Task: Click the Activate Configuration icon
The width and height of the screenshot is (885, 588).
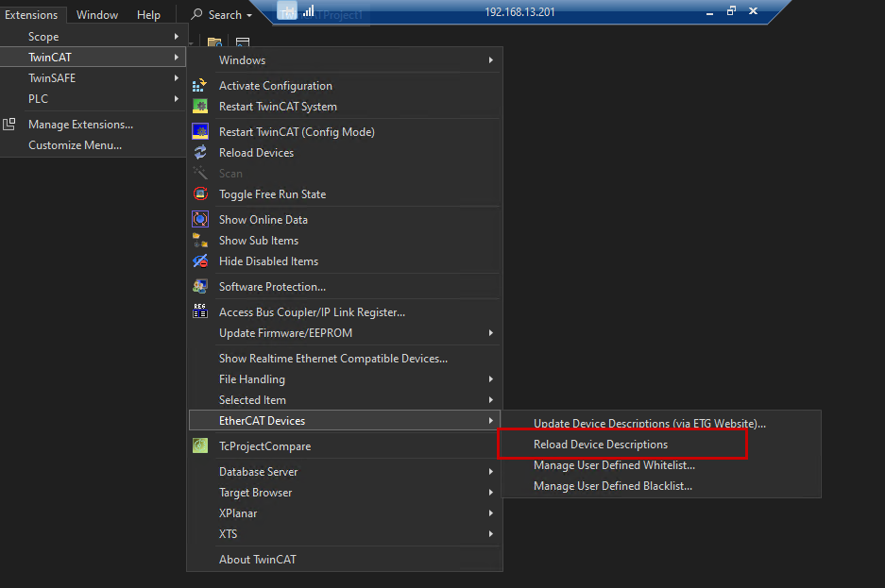Action: (x=200, y=86)
